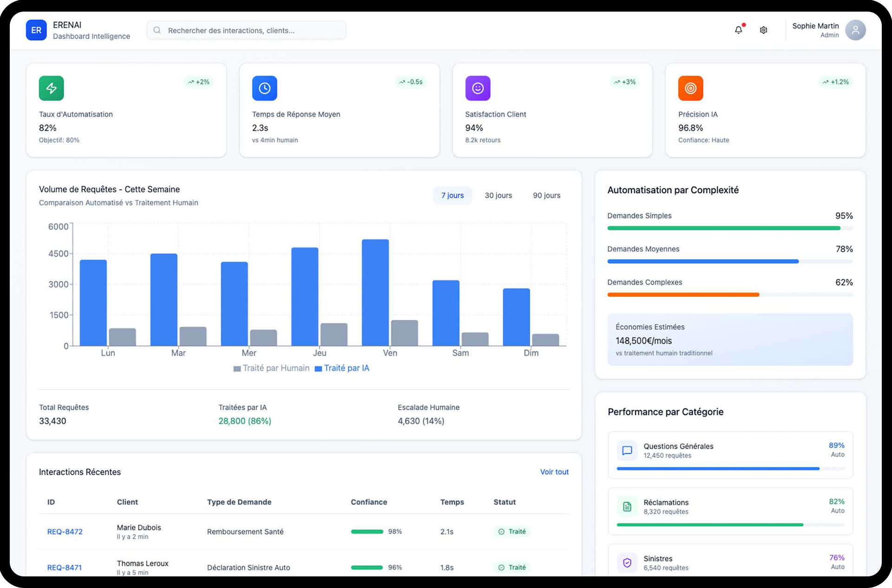Open request REQ-8471
Image resolution: width=892 pixels, height=588 pixels.
tap(65, 568)
